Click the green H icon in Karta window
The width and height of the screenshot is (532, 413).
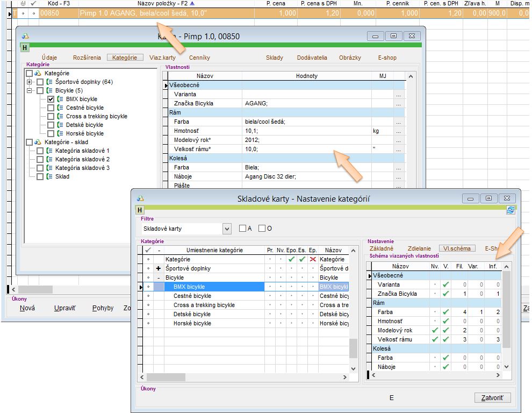(x=25, y=47)
